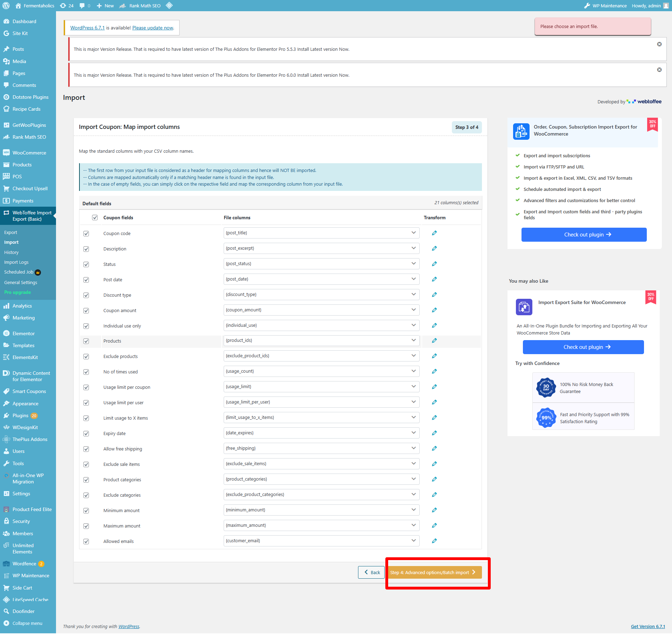Open the {exclude_product_categories} dropdown
Screen dimensions: 672x634
[x=321, y=495]
